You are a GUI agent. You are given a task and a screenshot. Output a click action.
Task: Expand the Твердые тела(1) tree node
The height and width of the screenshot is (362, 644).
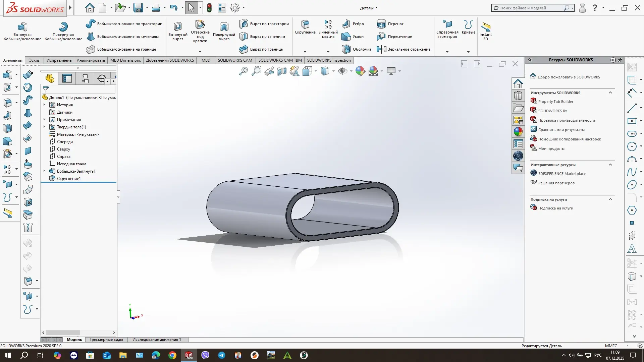click(x=44, y=127)
